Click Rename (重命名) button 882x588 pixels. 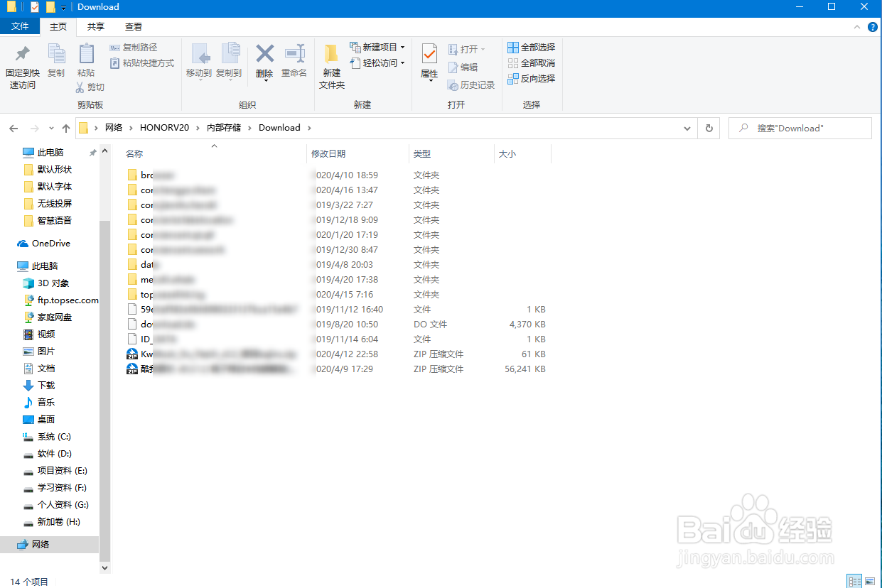coord(294,61)
